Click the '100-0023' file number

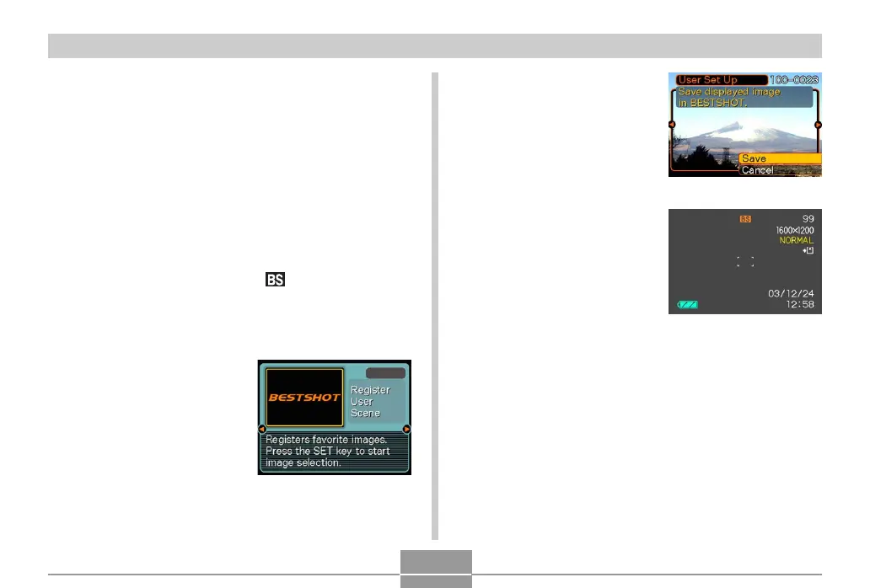794,80
